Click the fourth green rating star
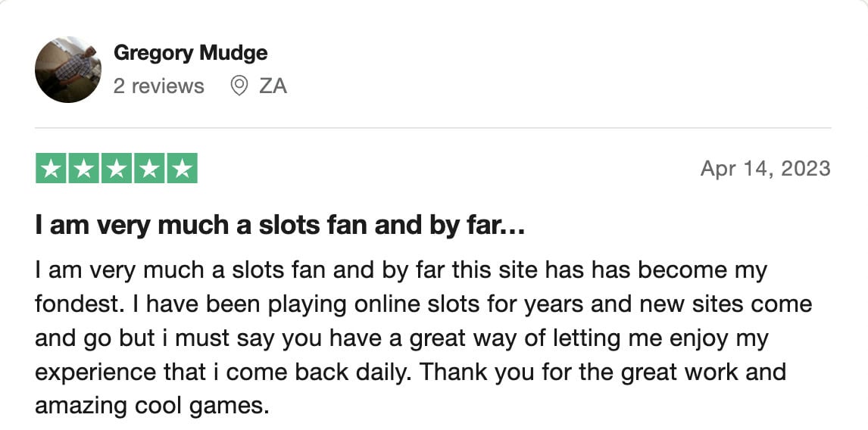 pyautogui.click(x=149, y=168)
